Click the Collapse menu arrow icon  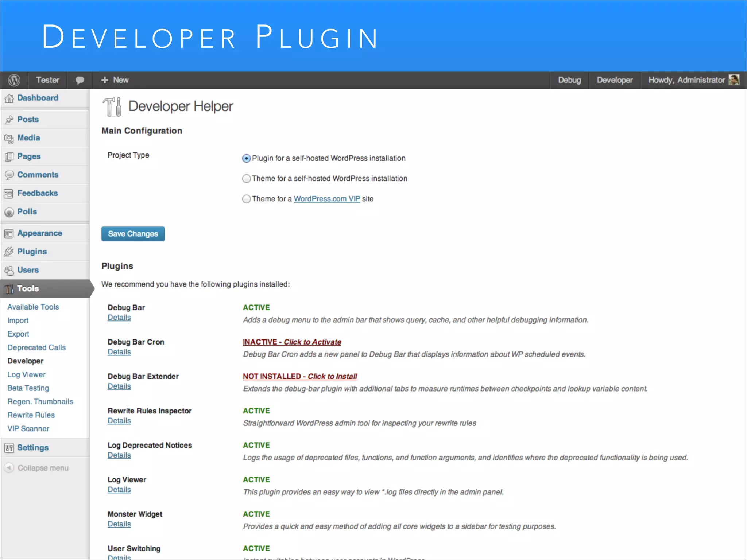9,468
